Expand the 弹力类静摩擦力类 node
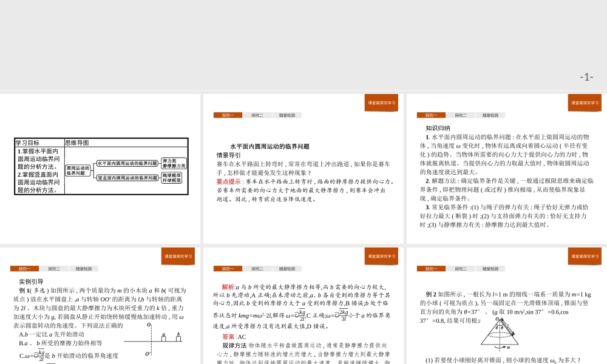The height and width of the screenshot is (364, 607). 175,164
